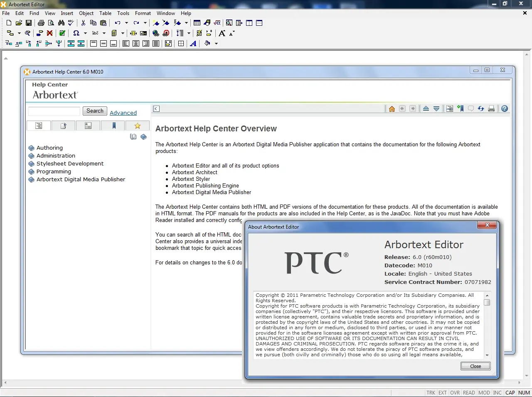Click the open book icon in help panel
Viewport: 532px width, 397px height.
pos(133,137)
